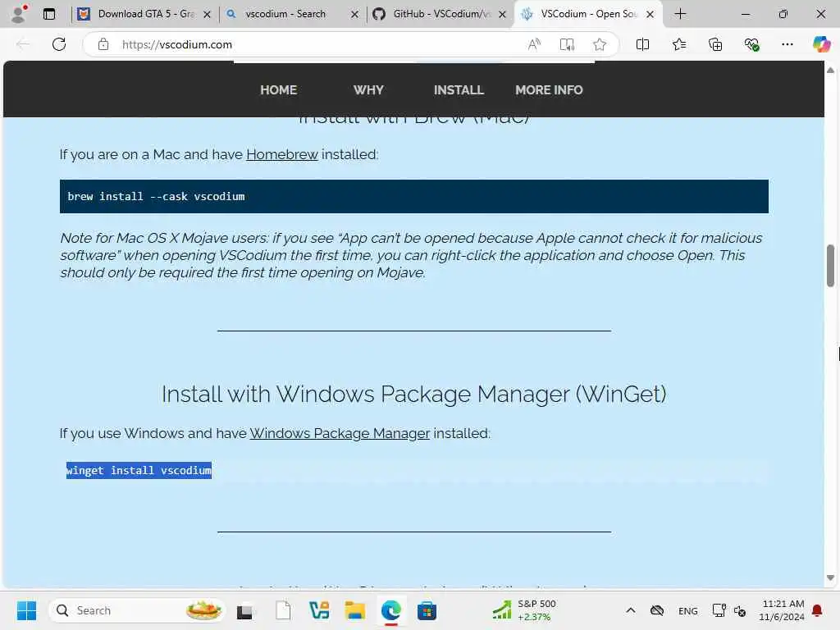Image resolution: width=840 pixels, height=630 pixels.
Task: Open the Copilot sidebar icon
Action: (x=821, y=44)
